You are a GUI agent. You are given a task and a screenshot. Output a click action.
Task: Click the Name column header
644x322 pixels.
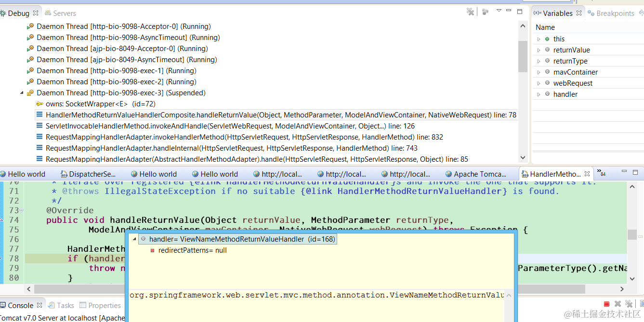(545, 27)
